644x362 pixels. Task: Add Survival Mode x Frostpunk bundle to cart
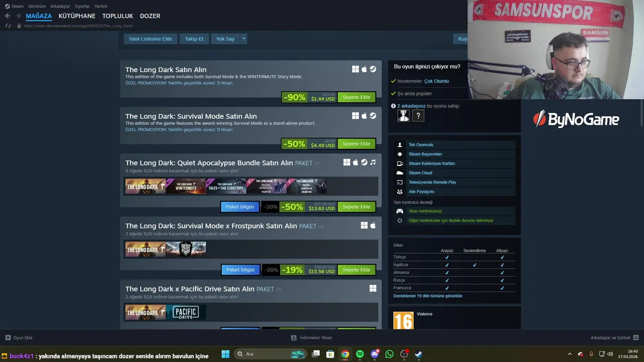356,269
